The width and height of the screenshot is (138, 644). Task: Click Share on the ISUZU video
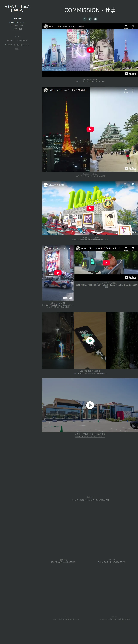click(x=126, y=248)
